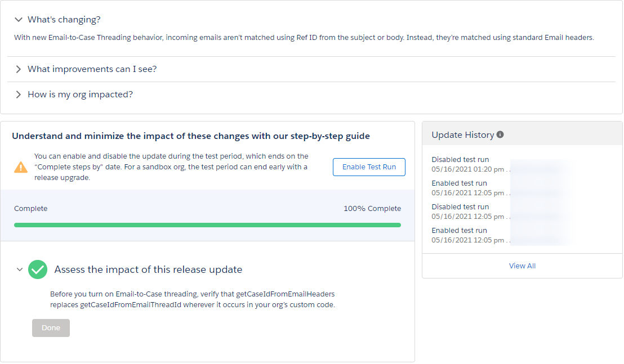
Task: Click the Update History panel title
Action: point(462,135)
